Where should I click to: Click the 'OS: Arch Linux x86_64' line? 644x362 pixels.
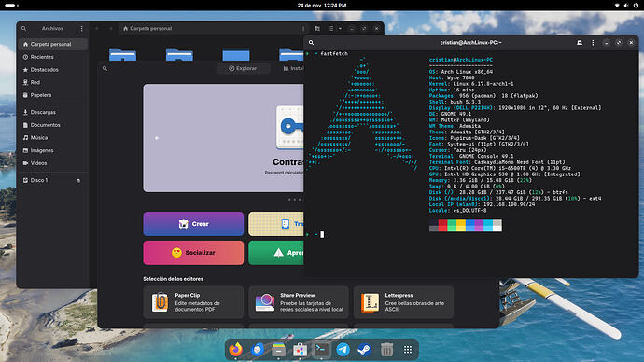coord(461,72)
